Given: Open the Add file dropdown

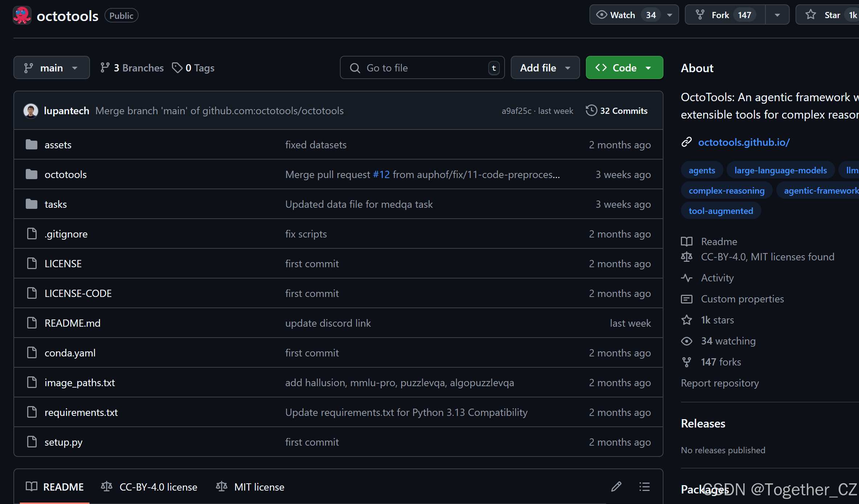Looking at the screenshot, I should click(x=545, y=67).
